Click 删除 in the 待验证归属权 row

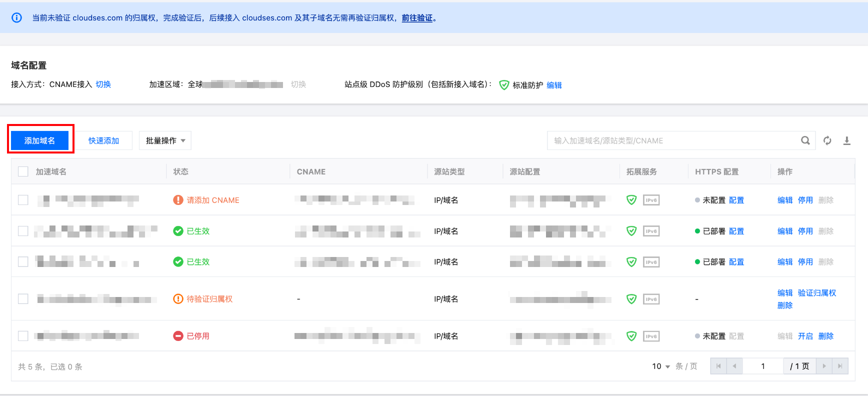point(785,305)
